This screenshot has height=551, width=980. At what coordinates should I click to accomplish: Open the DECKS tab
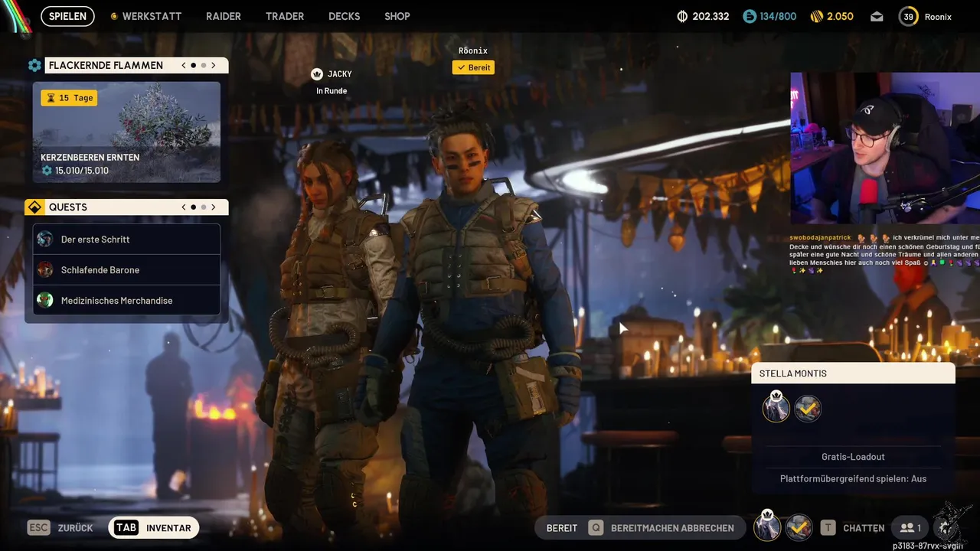[344, 16]
